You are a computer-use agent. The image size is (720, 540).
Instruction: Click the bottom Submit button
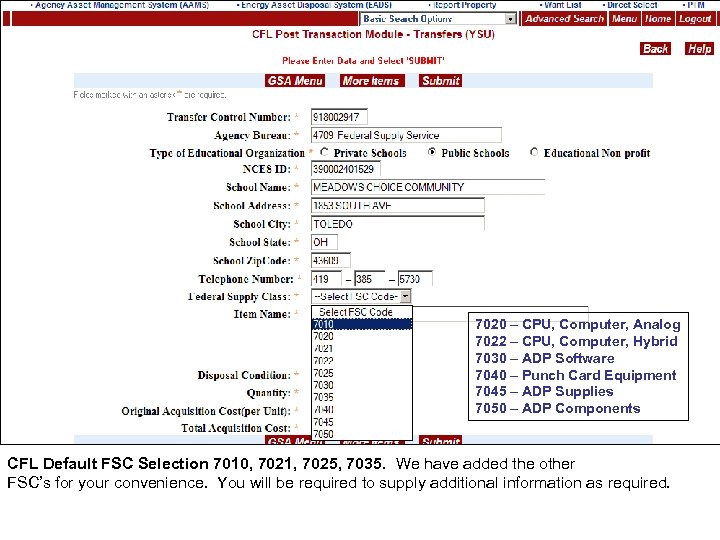tap(440, 440)
